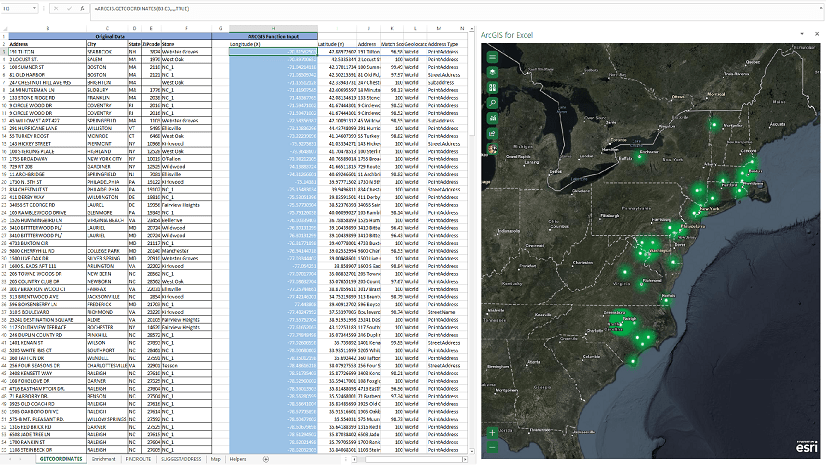Open the layers tool in map toolbar
This screenshot has height=465, width=826.
[492, 72]
